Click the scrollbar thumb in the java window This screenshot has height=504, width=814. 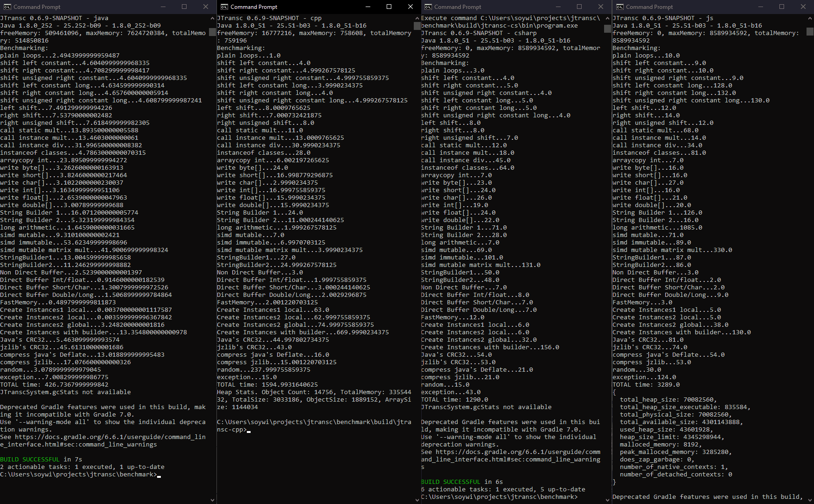213,32
